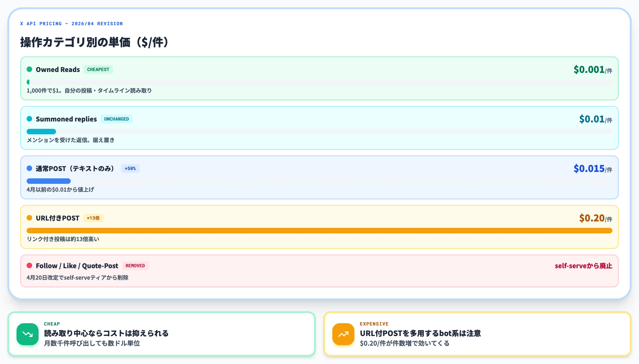639x364 pixels.
Task: Click the ×13倍 badge
Action: click(93, 218)
